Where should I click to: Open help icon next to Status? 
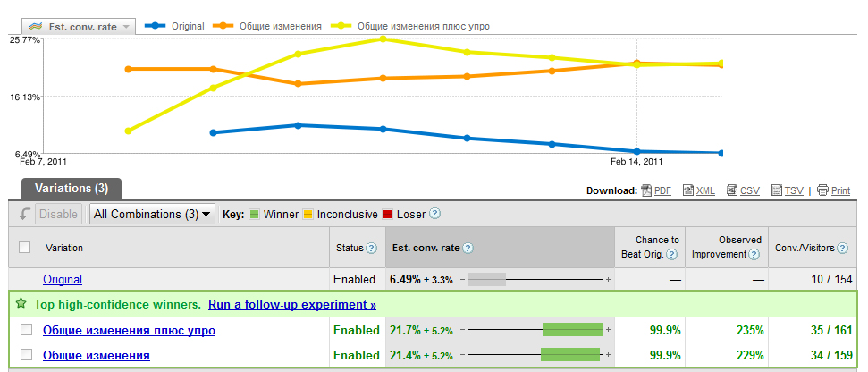point(372,248)
